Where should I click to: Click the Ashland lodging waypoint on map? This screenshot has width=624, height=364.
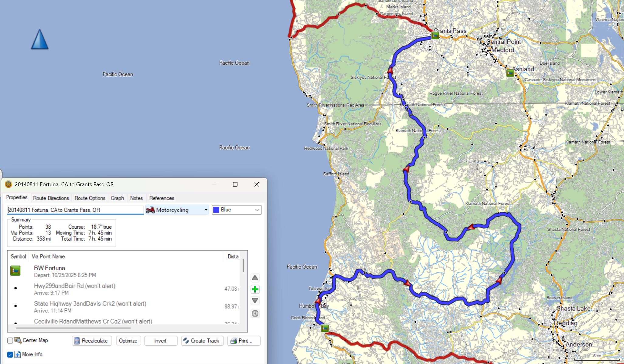coord(510,73)
